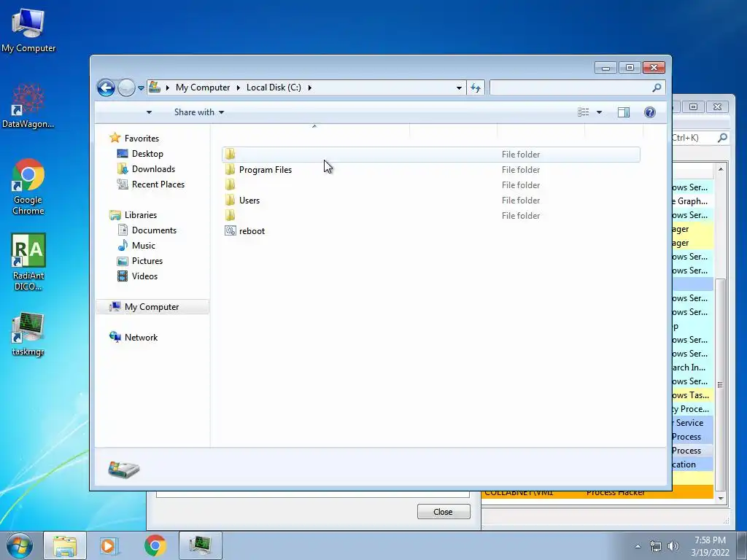Show hidden system tray icons
This screenshot has width=747, height=560.
[x=638, y=546]
